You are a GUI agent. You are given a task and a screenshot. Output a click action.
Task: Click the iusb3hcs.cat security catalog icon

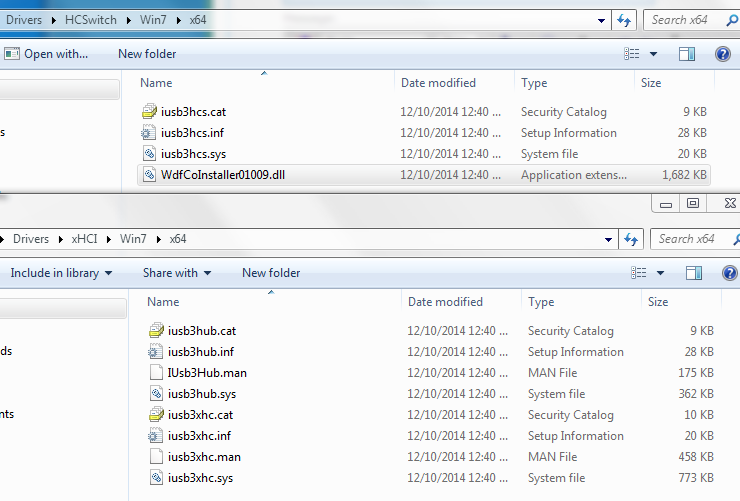[x=149, y=112]
